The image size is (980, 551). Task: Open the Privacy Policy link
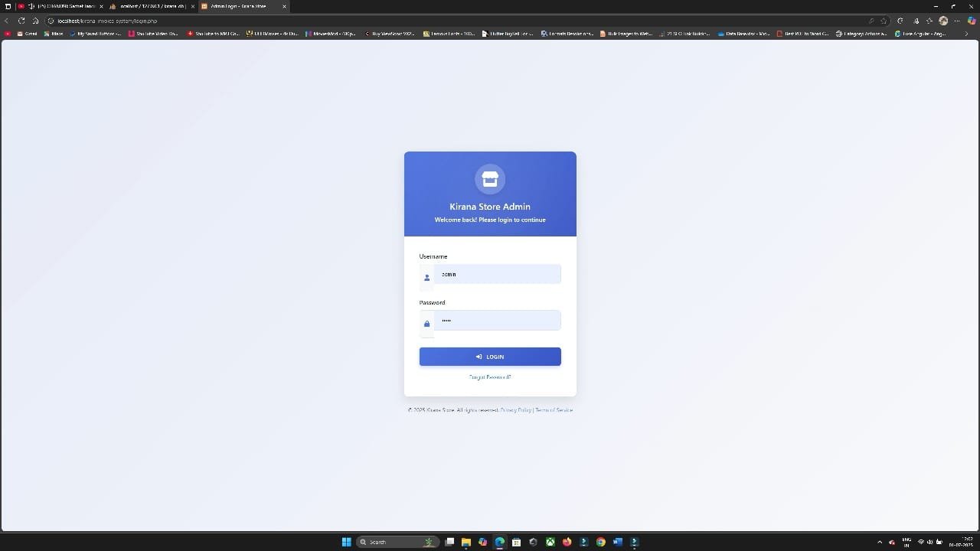(x=515, y=410)
